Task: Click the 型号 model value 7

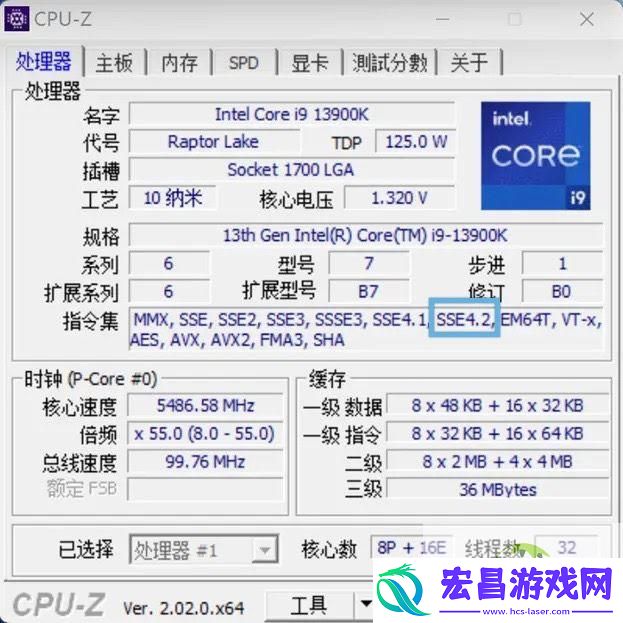Action: 369,263
